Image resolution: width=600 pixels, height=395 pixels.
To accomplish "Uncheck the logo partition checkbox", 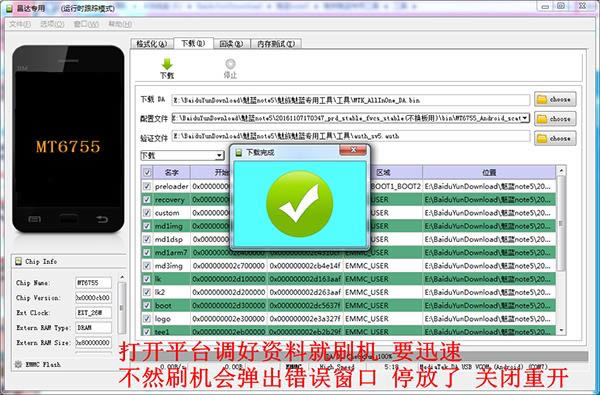I will pyautogui.click(x=147, y=318).
